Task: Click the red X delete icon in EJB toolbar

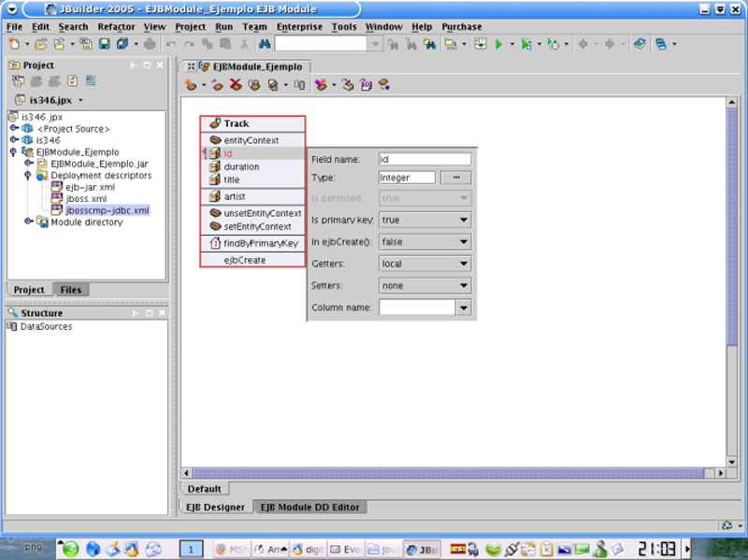Action: coord(236,85)
